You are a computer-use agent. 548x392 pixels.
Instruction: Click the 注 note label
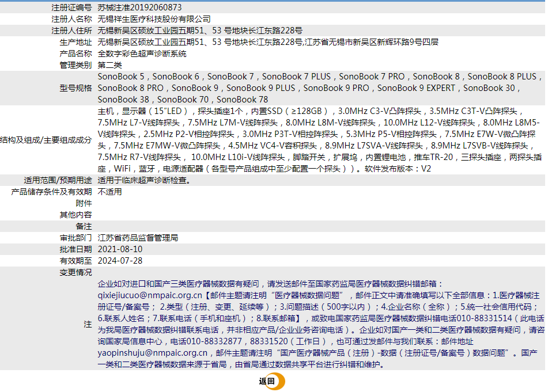point(88,324)
